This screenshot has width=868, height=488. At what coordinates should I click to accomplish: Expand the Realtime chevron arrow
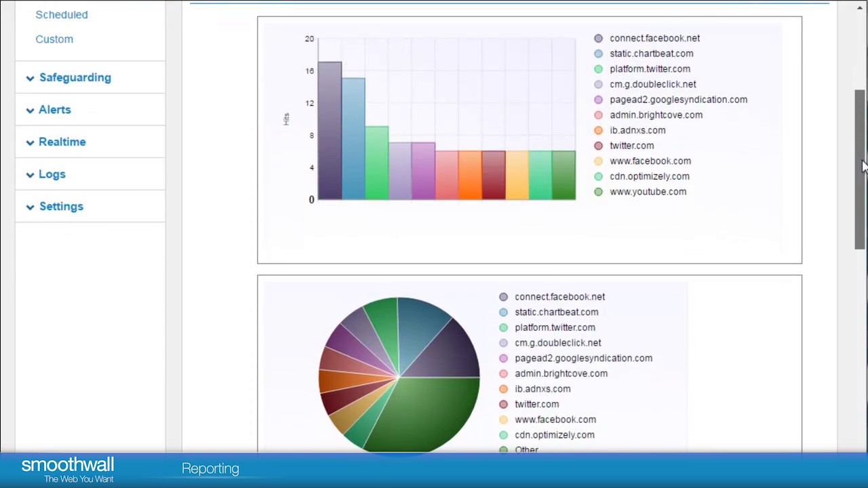30,142
